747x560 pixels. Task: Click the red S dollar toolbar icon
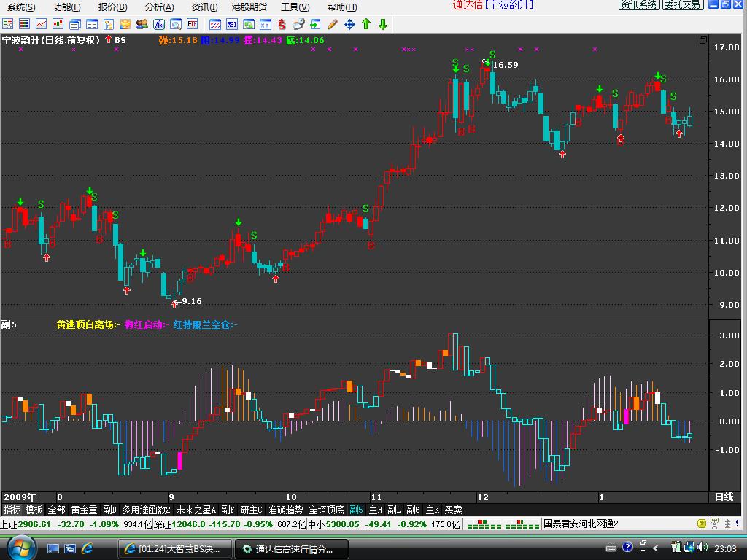(281, 25)
